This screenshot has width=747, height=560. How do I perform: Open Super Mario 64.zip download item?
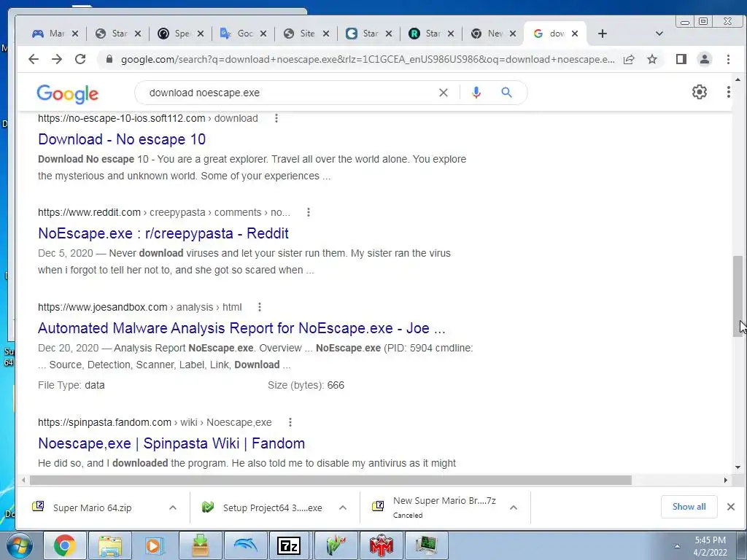point(92,507)
